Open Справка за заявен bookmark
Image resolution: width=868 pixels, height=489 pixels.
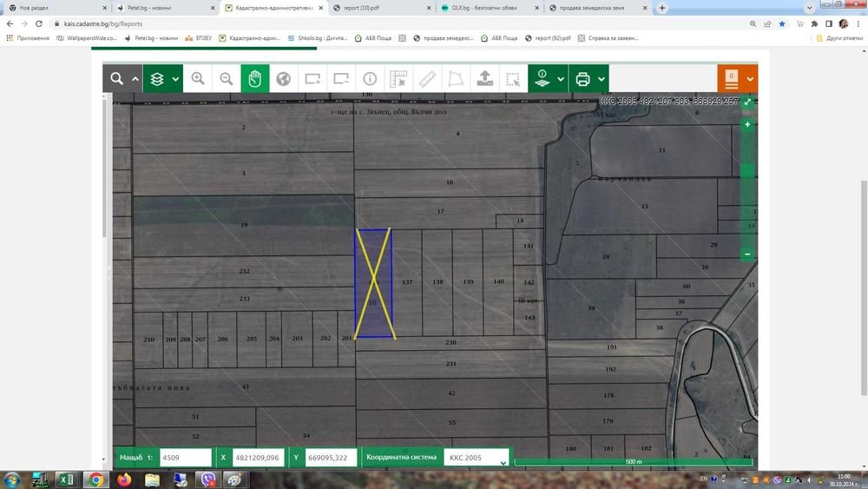pyautogui.click(x=608, y=38)
